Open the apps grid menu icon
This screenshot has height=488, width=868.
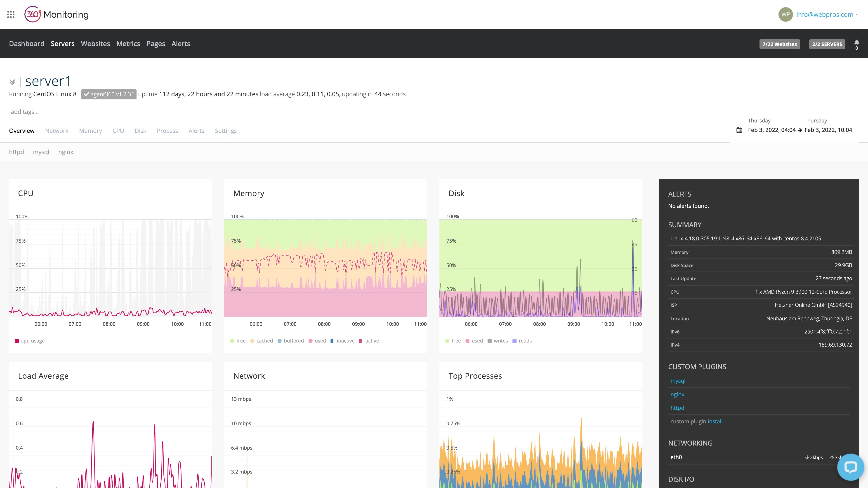point(11,14)
